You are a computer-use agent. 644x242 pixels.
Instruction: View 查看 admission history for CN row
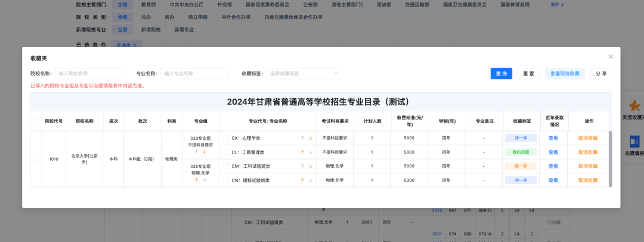(x=553, y=180)
